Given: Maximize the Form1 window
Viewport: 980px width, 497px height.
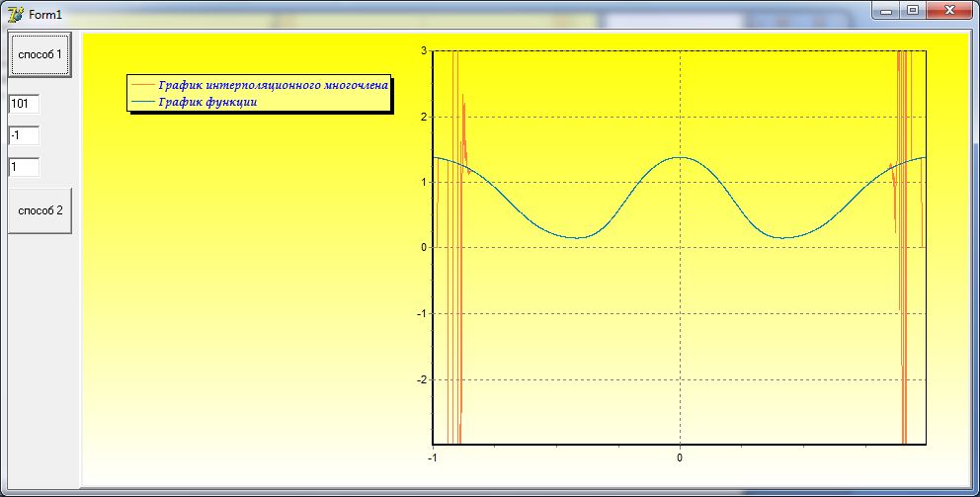Looking at the screenshot, I should [913, 11].
